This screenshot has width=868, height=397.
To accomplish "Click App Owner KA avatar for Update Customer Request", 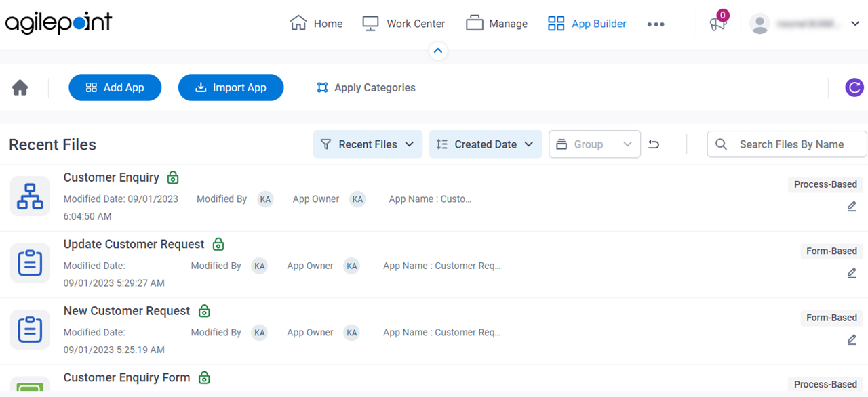I will pyautogui.click(x=351, y=266).
